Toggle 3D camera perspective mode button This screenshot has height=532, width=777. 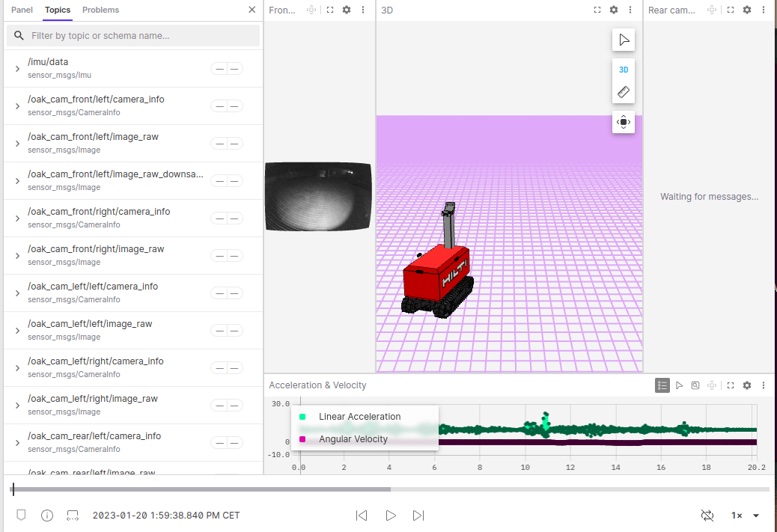pyautogui.click(x=624, y=70)
